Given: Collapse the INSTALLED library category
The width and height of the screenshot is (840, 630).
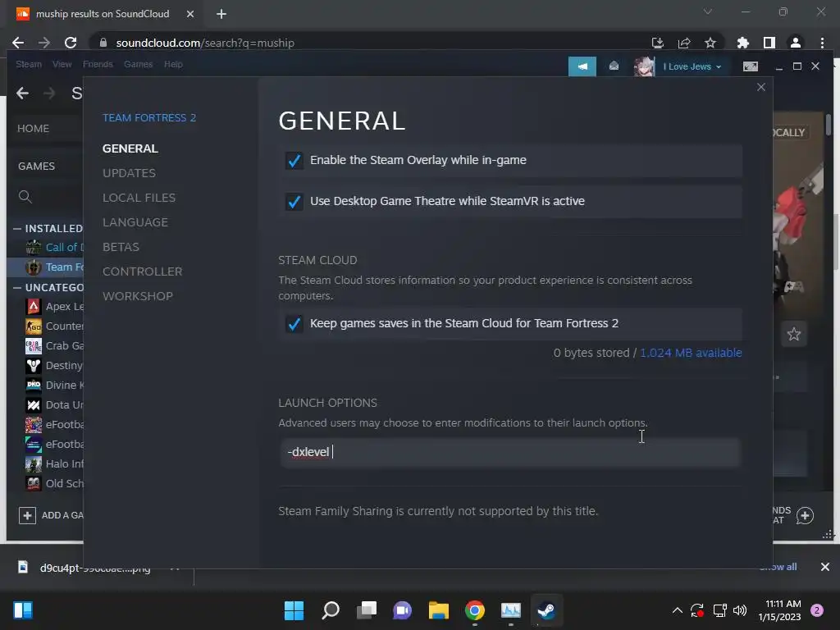Looking at the screenshot, I should 17,229.
